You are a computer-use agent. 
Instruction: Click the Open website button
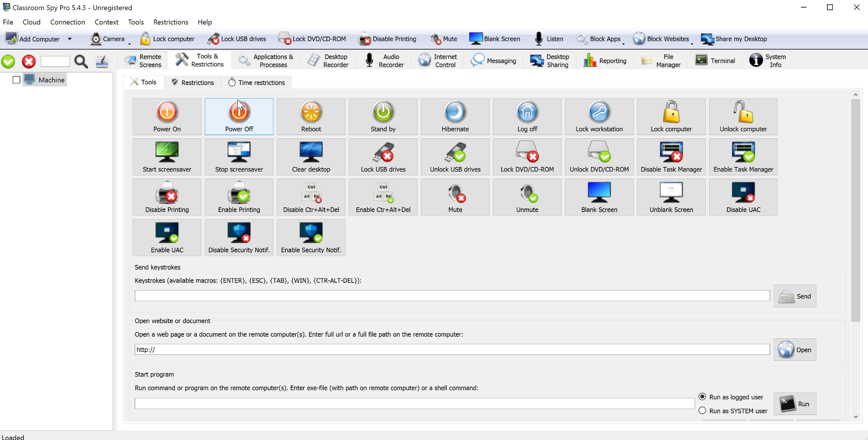click(x=795, y=350)
